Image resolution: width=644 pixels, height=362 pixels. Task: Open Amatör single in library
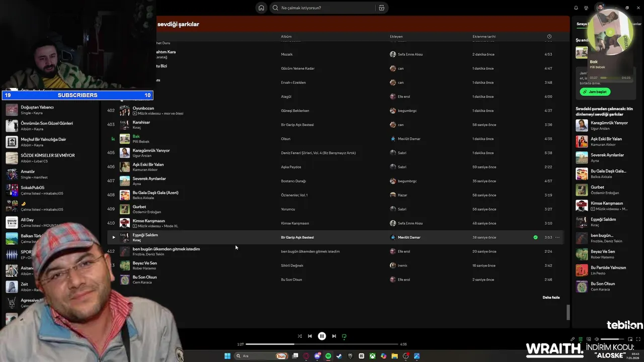tap(50, 174)
